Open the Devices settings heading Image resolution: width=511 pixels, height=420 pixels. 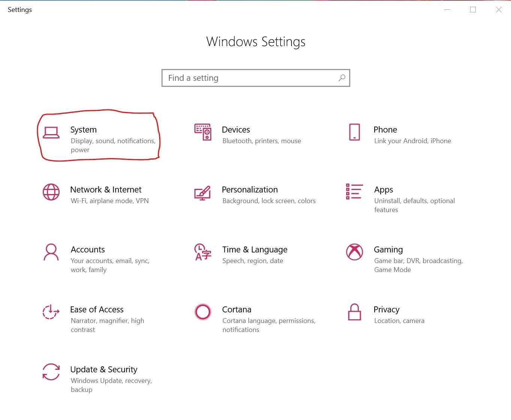tap(236, 130)
